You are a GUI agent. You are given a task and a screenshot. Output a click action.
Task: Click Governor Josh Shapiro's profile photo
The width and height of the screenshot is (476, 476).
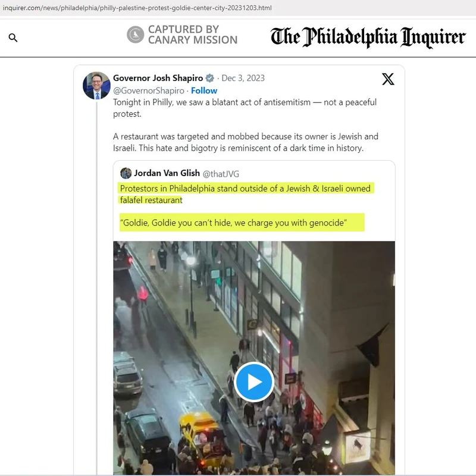[96, 86]
